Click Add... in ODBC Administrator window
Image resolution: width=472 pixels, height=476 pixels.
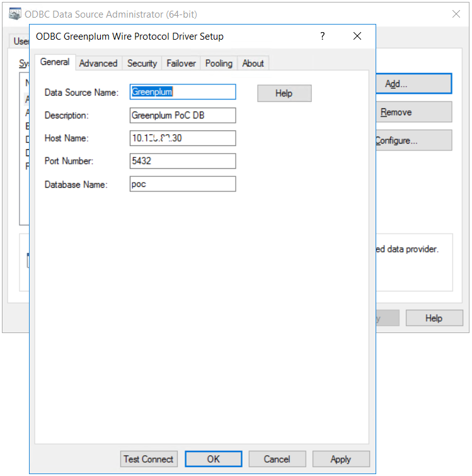[414, 84]
